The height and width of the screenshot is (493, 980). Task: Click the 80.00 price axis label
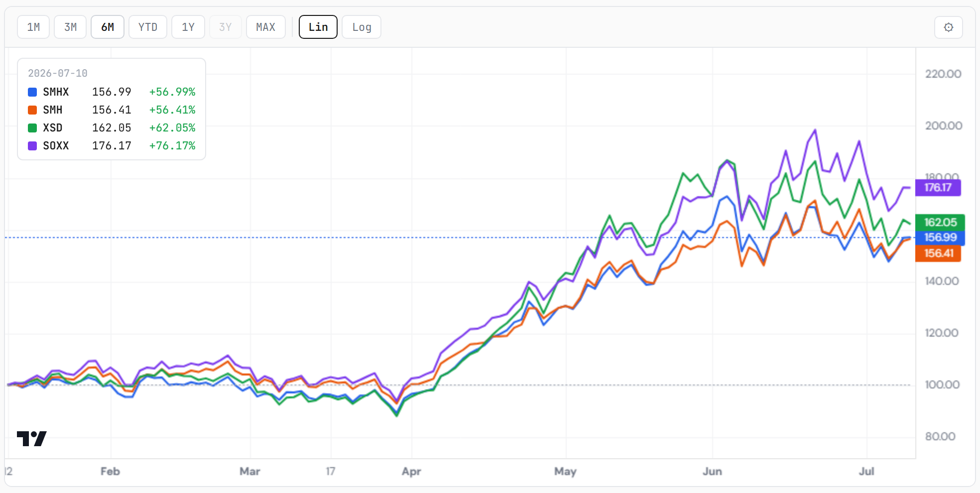940,437
